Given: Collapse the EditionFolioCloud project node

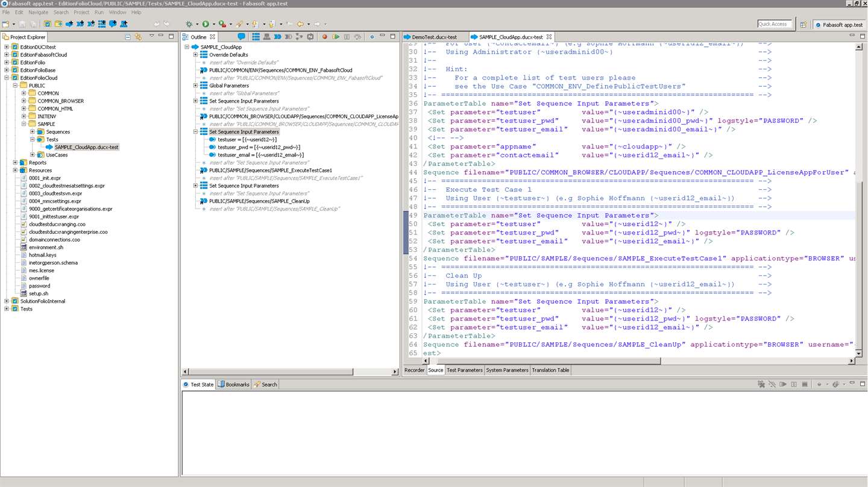Looking at the screenshot, I should (7, 78).
